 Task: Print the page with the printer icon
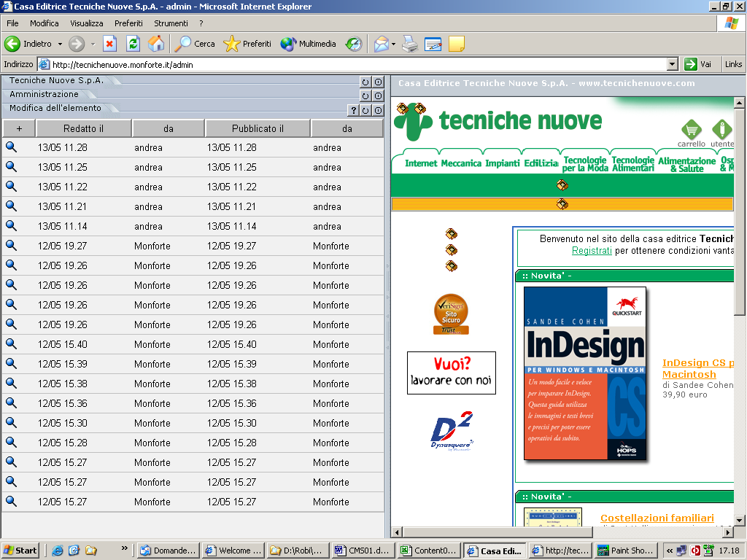pyautogui.click(x=410, y=44)
